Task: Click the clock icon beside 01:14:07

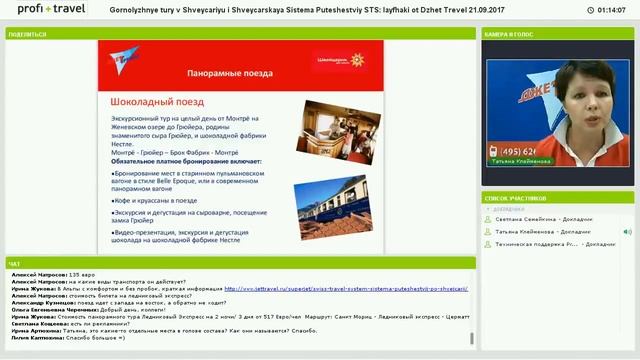Action: coord(590,10)
